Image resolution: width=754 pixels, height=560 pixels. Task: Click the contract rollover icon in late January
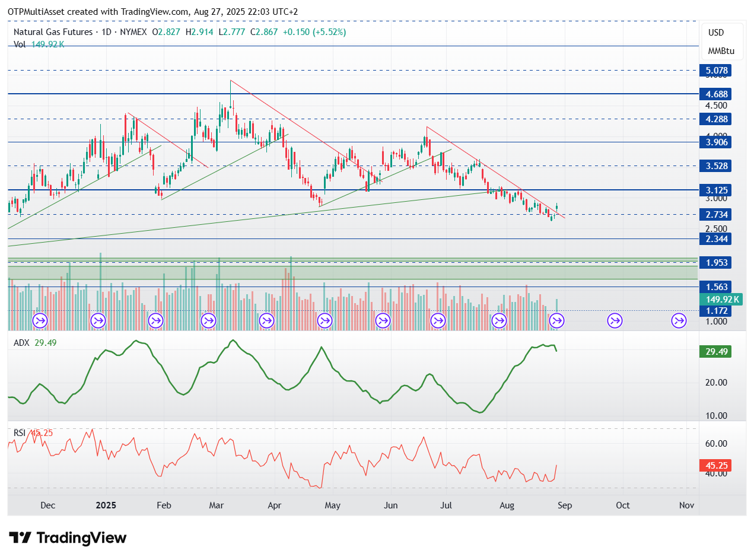[155, 321]
